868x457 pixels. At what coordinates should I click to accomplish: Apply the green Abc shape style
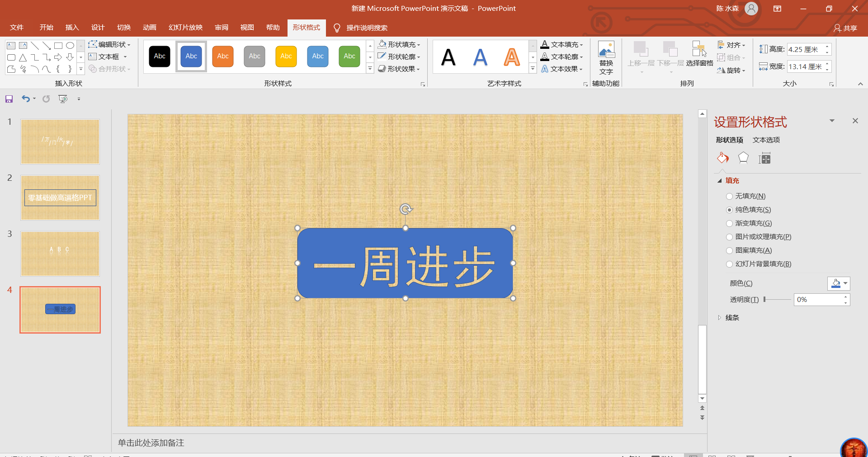click(x=349, y=57)
